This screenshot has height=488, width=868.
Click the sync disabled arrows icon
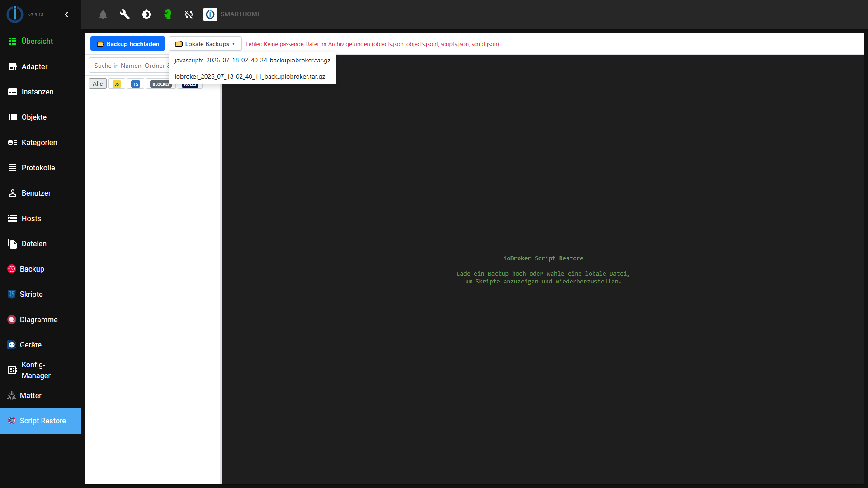tap(189, 14)
